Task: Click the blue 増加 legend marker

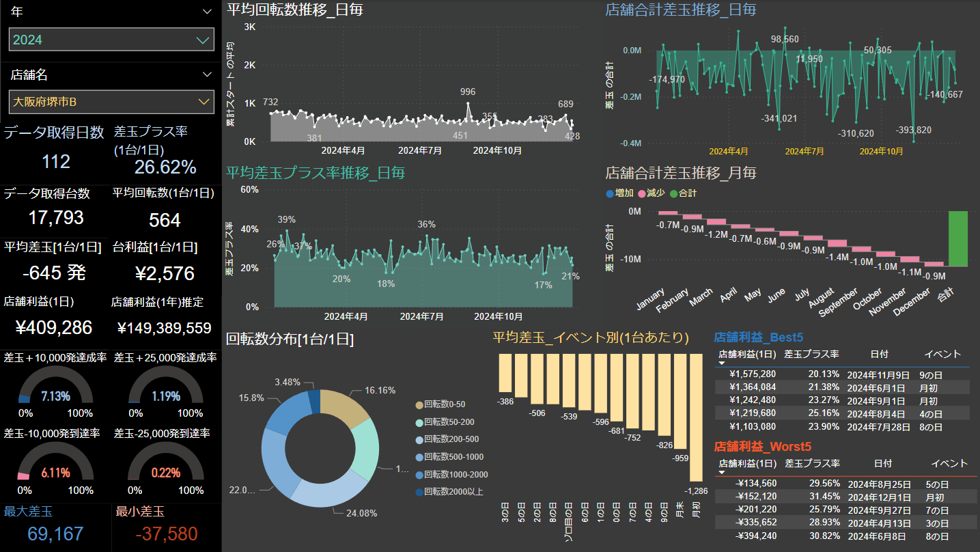Action: [x=610, y=193]
